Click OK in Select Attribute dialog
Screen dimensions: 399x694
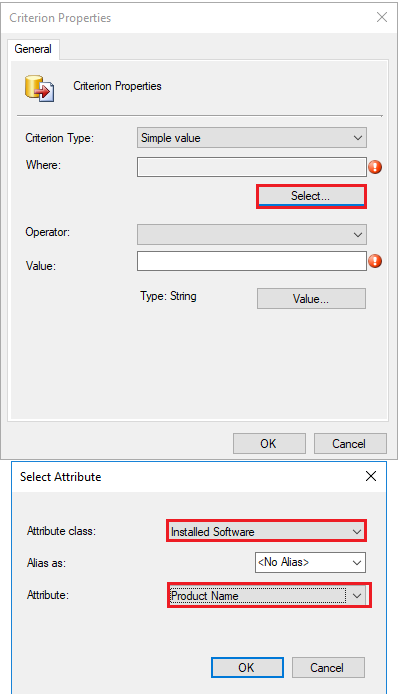click(247, 667)
